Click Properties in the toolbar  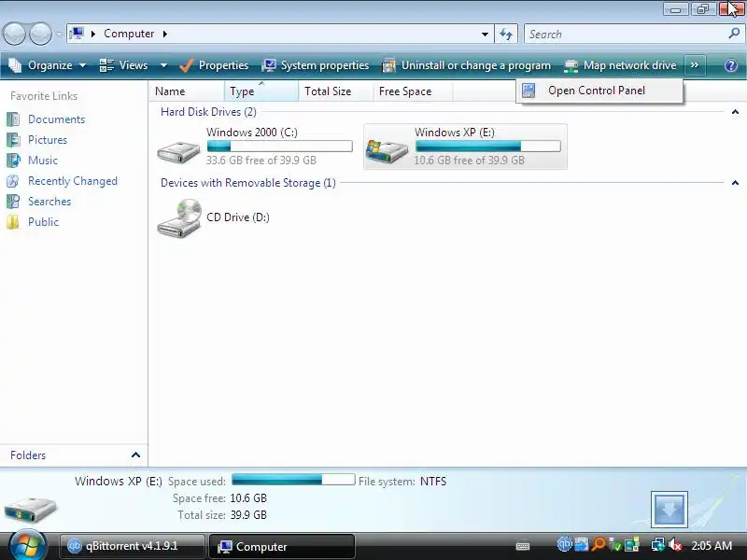214,65
